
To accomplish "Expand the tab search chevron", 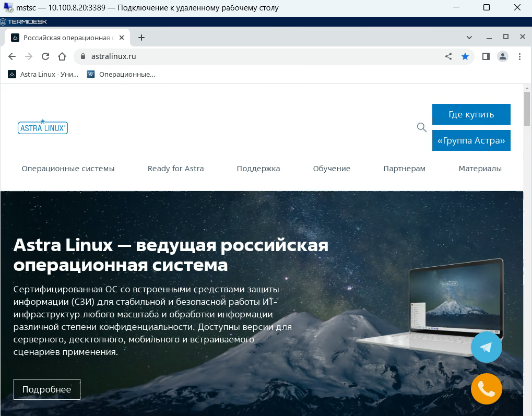I will [x=469, y=38].
